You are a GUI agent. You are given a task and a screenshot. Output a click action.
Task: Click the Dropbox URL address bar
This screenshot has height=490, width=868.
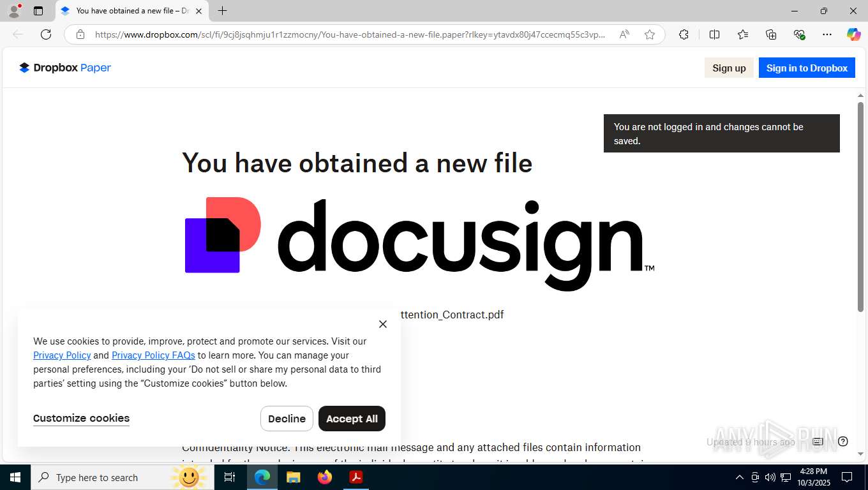(x=350, y=34)
